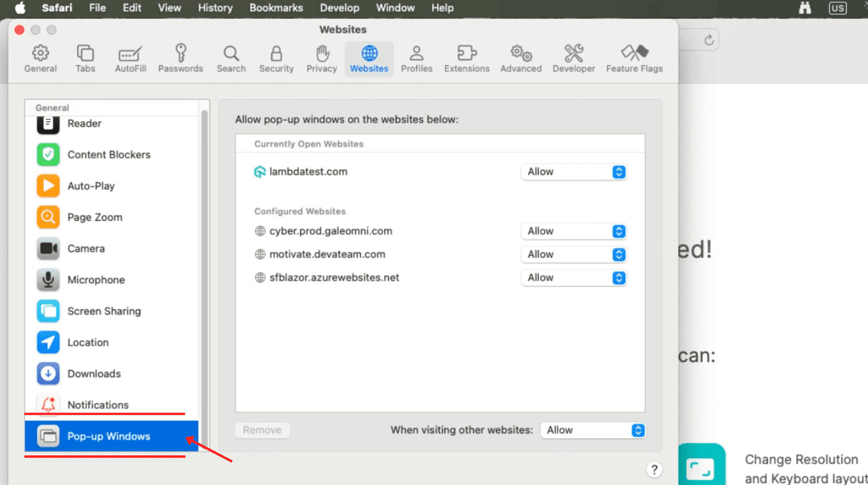Image resolution: width=868 pixels, height=485 pixels.
Task: Open the Advanced settings pane
Action: click(x=521, y=59)
